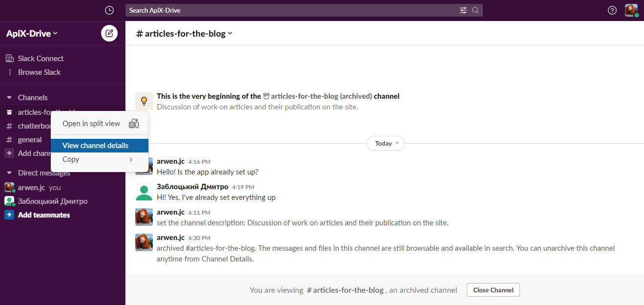Click sender name arwen.jc on 4:16 PM message
644x305 pixels.
[x=170, y=161]
